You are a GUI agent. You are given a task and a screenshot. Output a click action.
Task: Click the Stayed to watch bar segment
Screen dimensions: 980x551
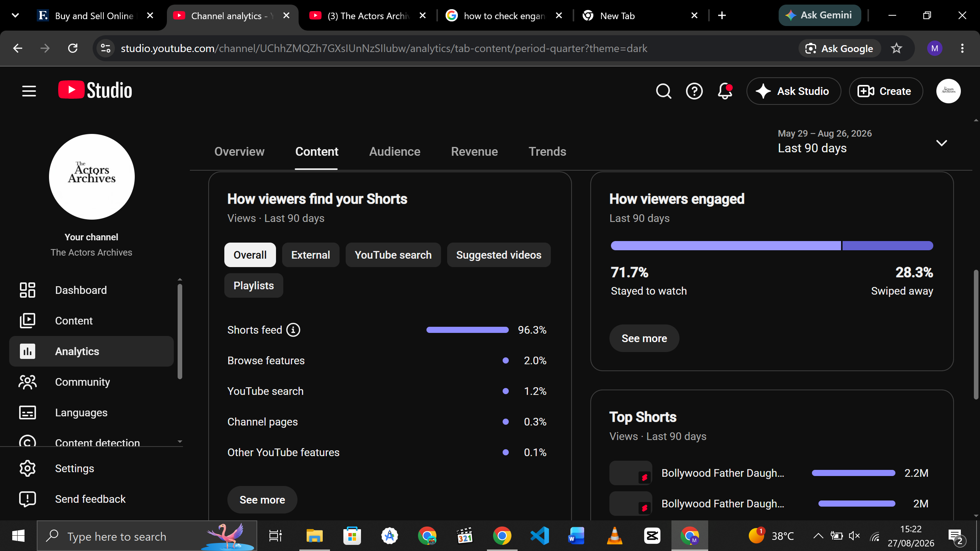coord(726,246)
